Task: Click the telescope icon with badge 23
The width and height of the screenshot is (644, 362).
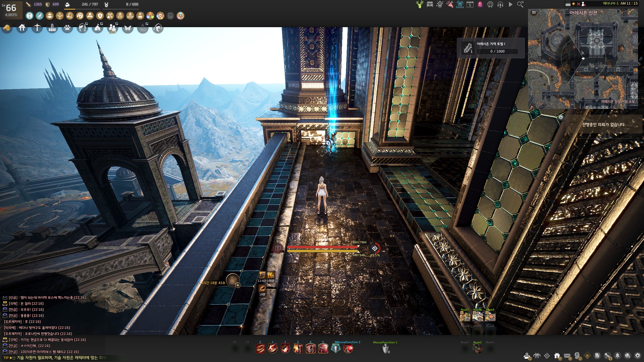Action: point(608,356)
